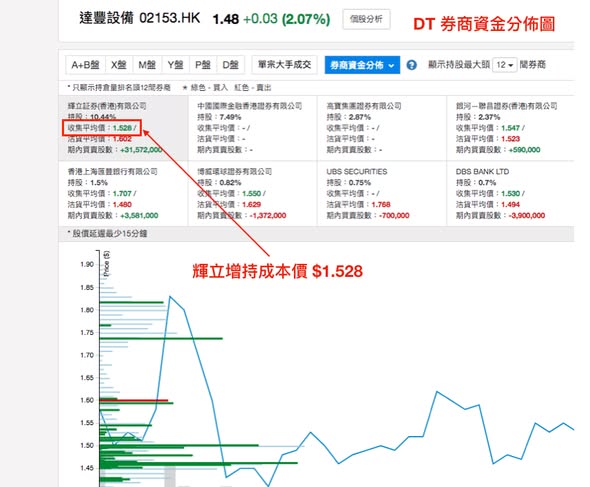Click the 1.75 y-axis label
This screenshot has width=590, height=487.
point(87,333)
